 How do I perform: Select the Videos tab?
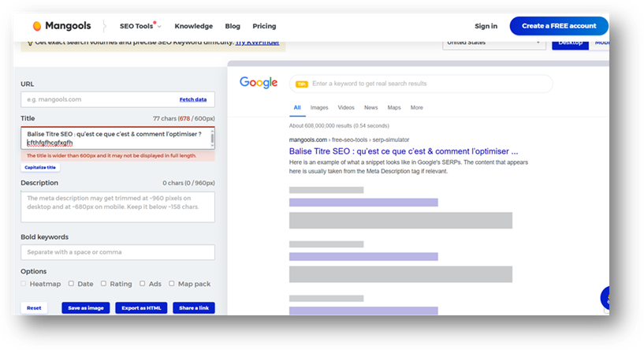point(346,108)
